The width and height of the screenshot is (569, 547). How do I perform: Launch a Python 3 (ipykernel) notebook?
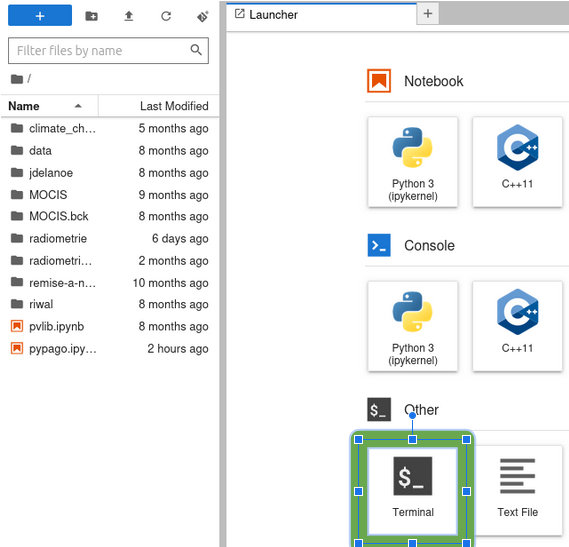coord(413,162)
